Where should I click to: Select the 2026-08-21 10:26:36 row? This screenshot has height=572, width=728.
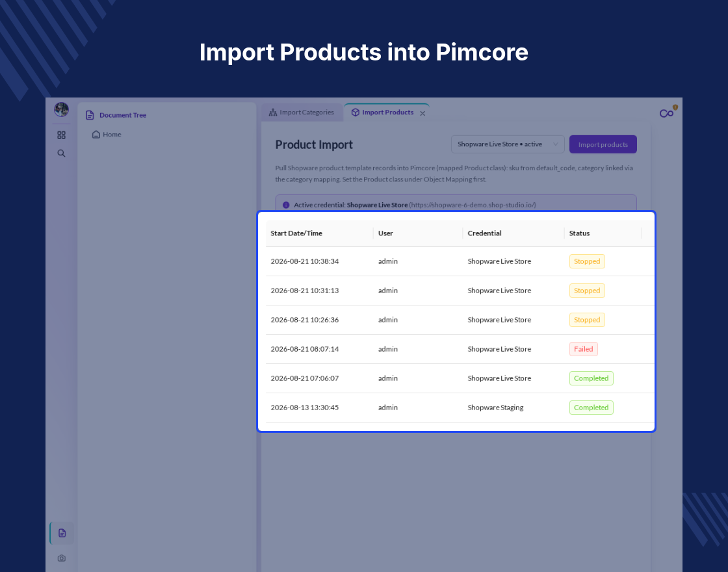click(460, 320)
